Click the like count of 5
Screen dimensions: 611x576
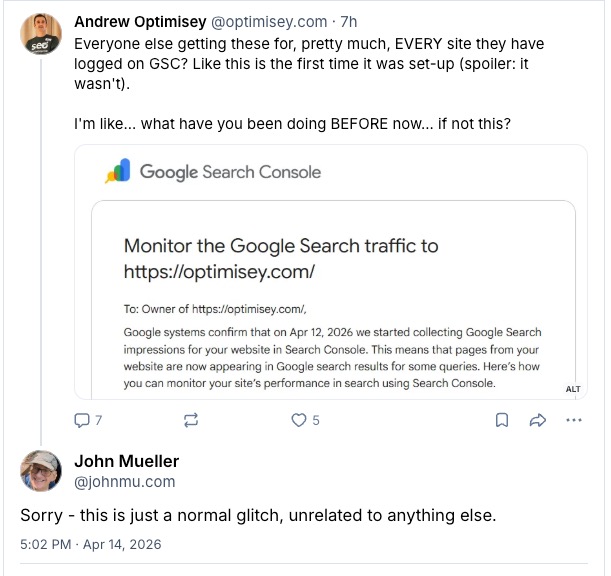pyautogui.click(x=316, y=421)
